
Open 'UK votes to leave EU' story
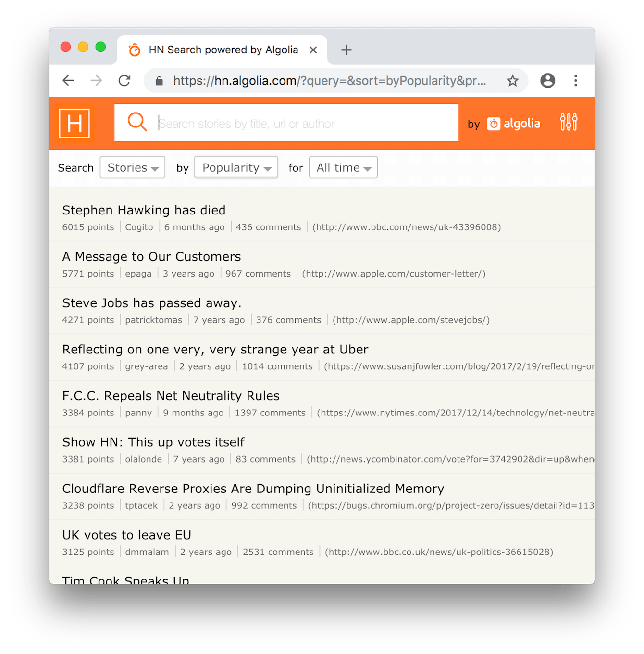[x=127, y=535]
